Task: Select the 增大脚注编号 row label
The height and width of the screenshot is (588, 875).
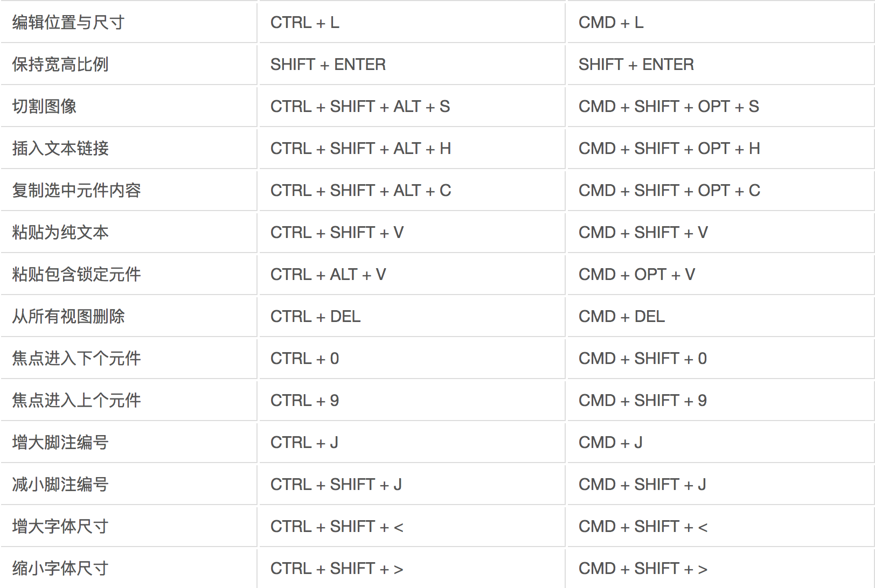Action: tap(60, 443)
